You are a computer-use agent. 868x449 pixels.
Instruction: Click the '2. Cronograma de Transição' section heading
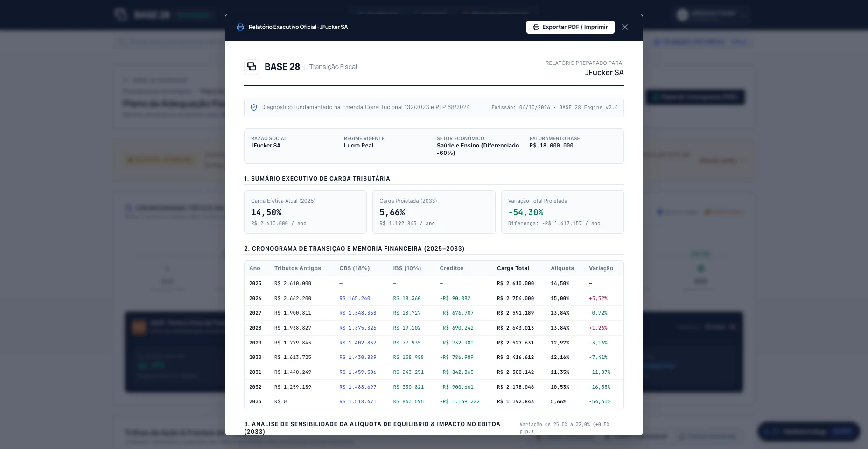(354, 249)
